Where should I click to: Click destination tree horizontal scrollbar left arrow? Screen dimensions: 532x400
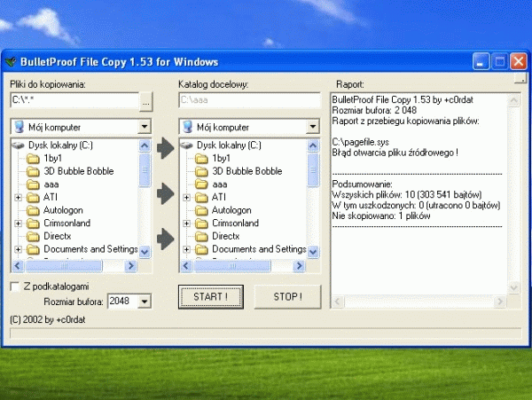click(x=186, y=266)
